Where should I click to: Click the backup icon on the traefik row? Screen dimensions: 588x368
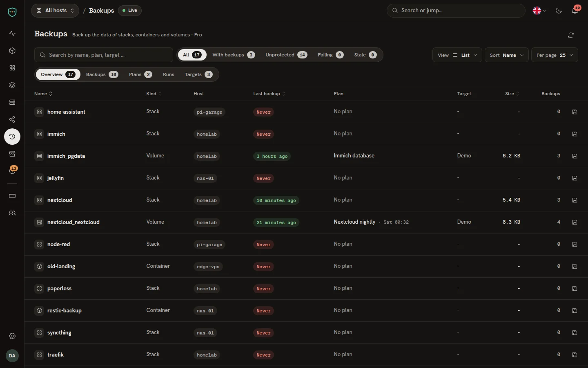575,355
